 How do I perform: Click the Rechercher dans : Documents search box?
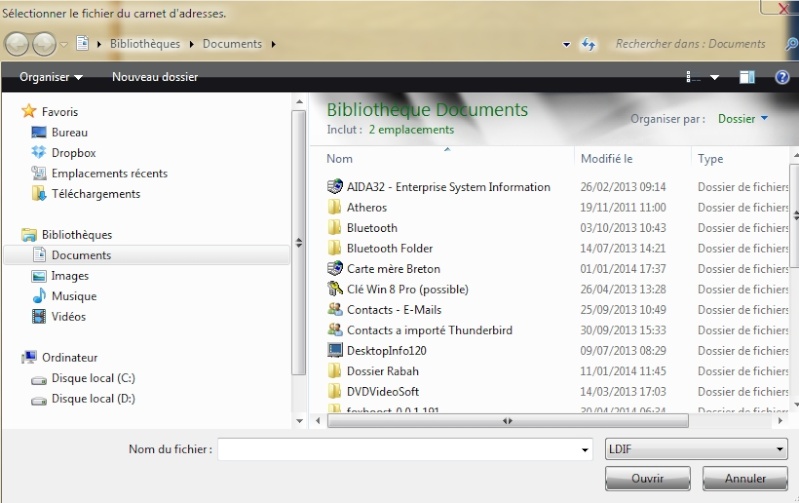point(690,44)
